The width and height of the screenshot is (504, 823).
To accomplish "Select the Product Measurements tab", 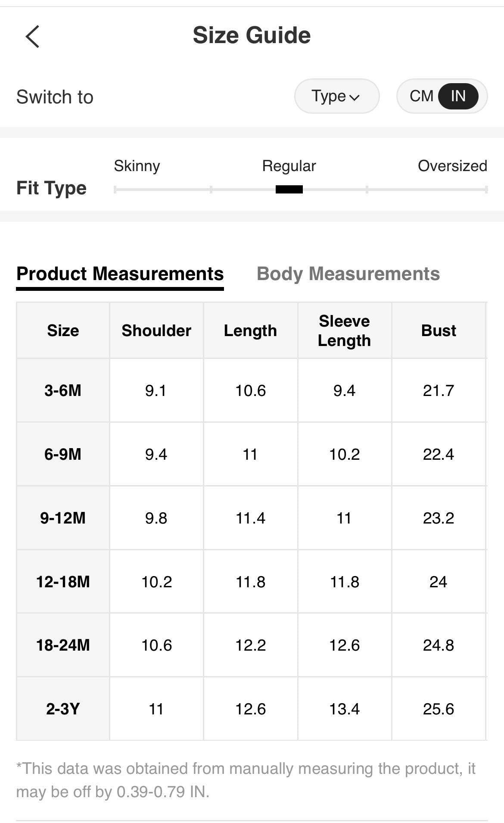I will tap(120, 274).
